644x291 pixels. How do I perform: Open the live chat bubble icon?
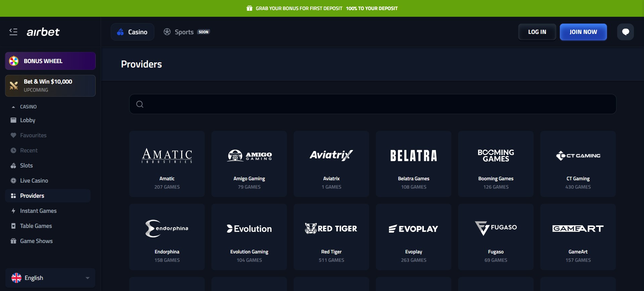626,32
